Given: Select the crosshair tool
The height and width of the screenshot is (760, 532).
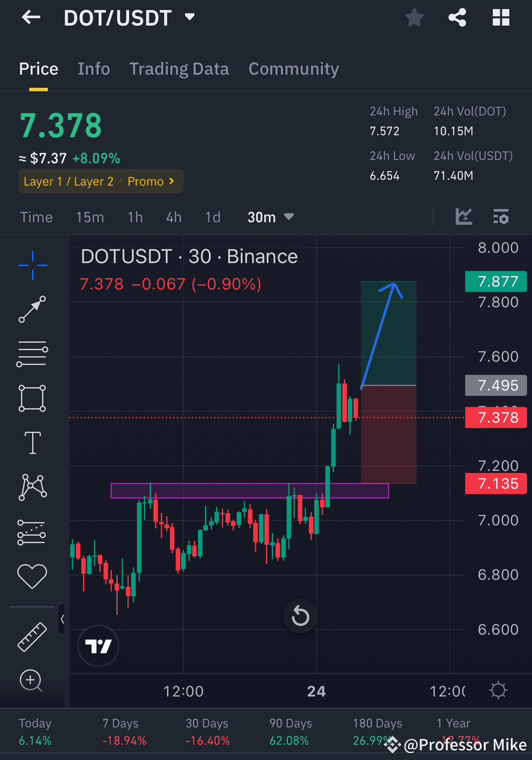Looking at the screenshot, I should click(x=32, y=265).
